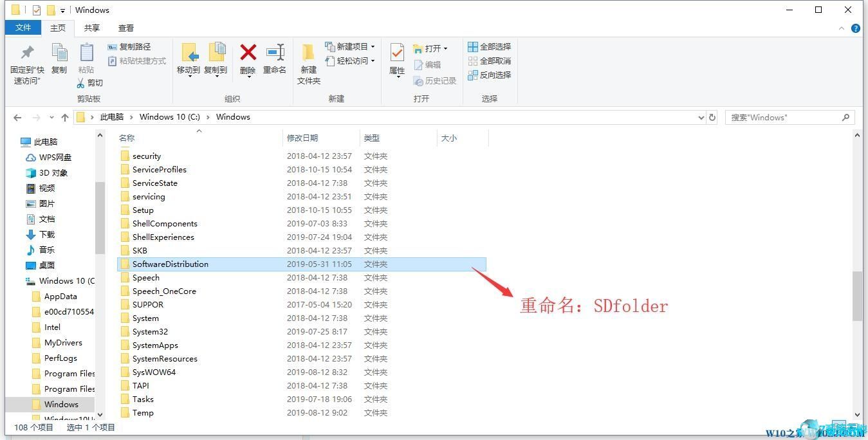Expand the address bar history dropdown
This screenshot has height=440, width=868.
[x=701, y=118]
